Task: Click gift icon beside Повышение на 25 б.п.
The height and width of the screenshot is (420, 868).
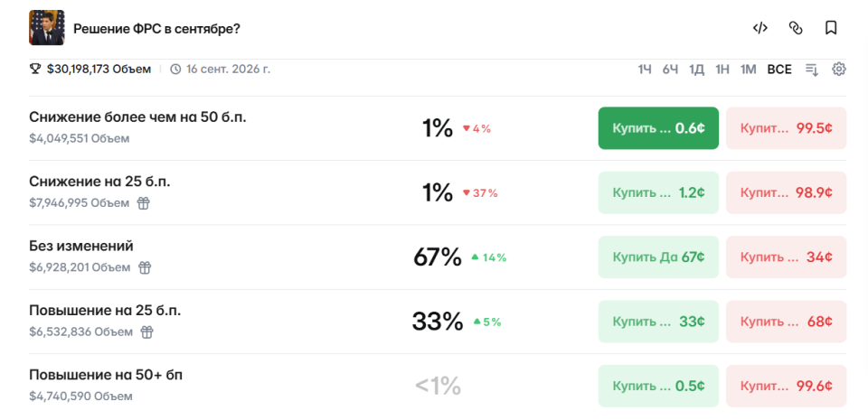Action: click(x=146, y=332)
